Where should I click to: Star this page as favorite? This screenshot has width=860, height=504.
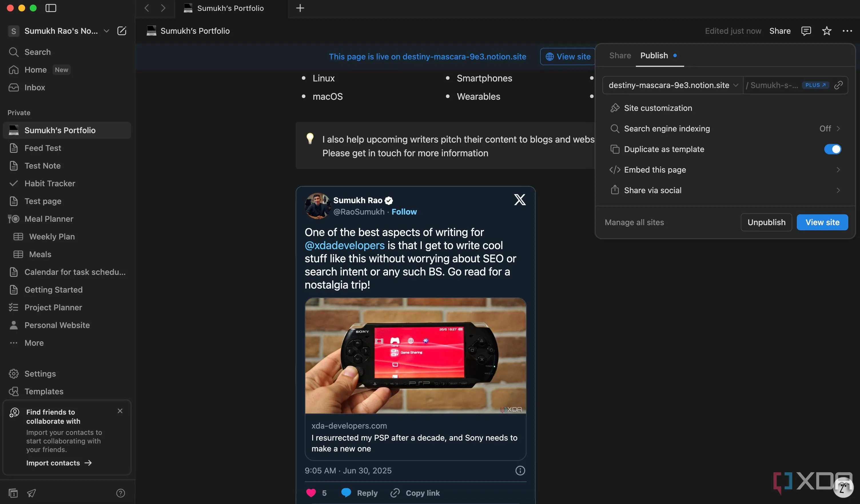[827, 31]
